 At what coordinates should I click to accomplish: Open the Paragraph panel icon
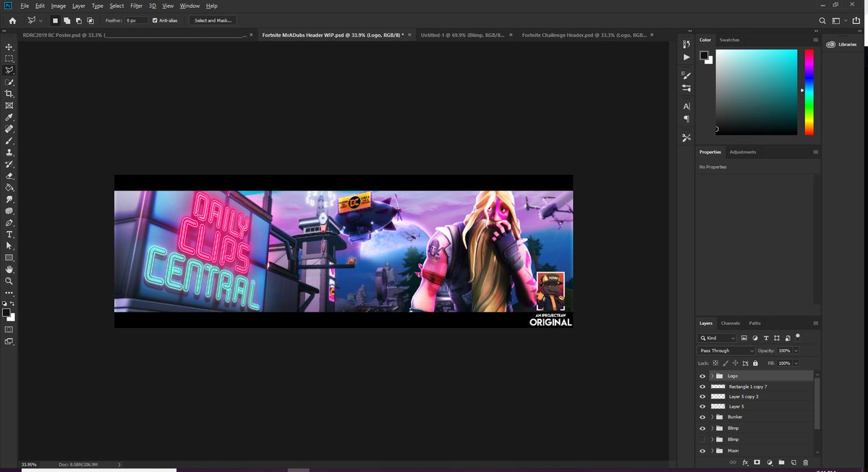[x=686, y=119]
